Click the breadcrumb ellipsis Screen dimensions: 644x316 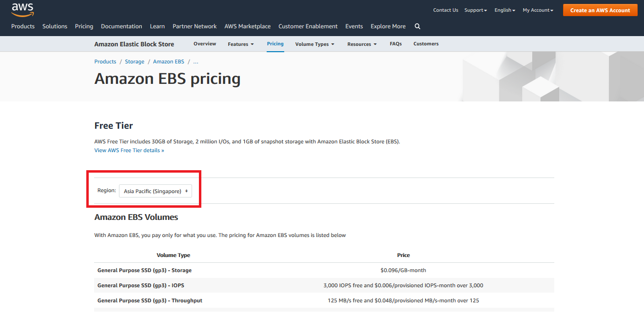tap(196, 62)
